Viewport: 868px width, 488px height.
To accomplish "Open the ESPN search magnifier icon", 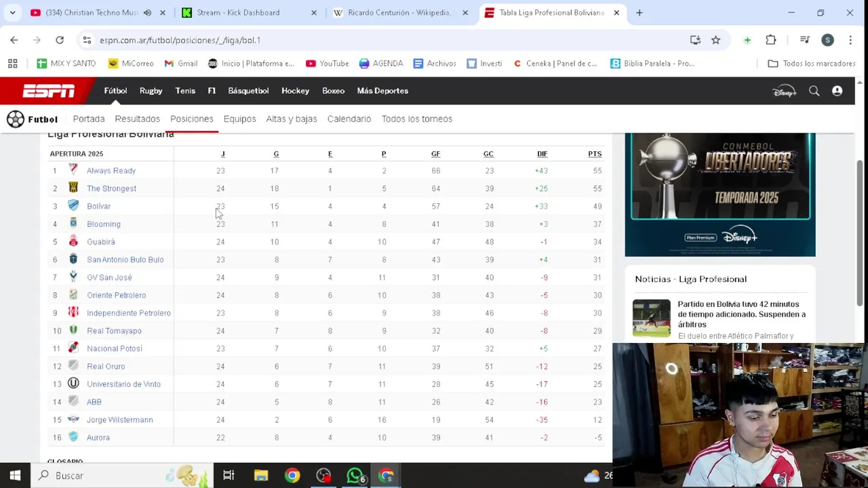I will click(814, 91).
